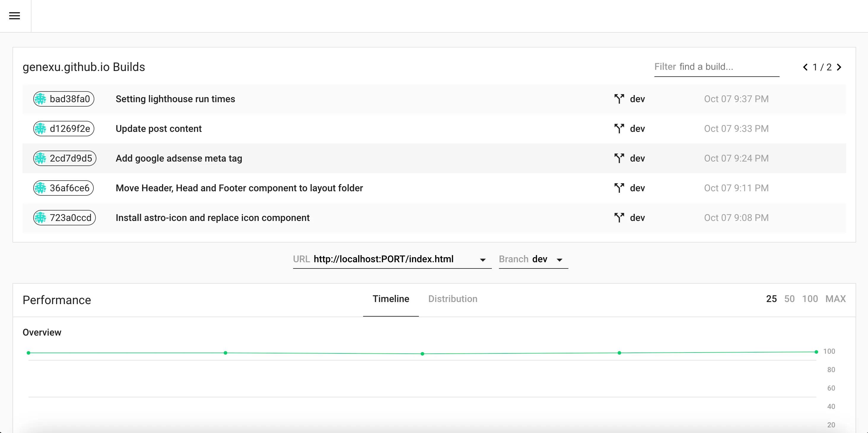The height and width of the screenshot is (433, 868).
Task: Select the Timeline tab
Action: (x=390, y=299)
